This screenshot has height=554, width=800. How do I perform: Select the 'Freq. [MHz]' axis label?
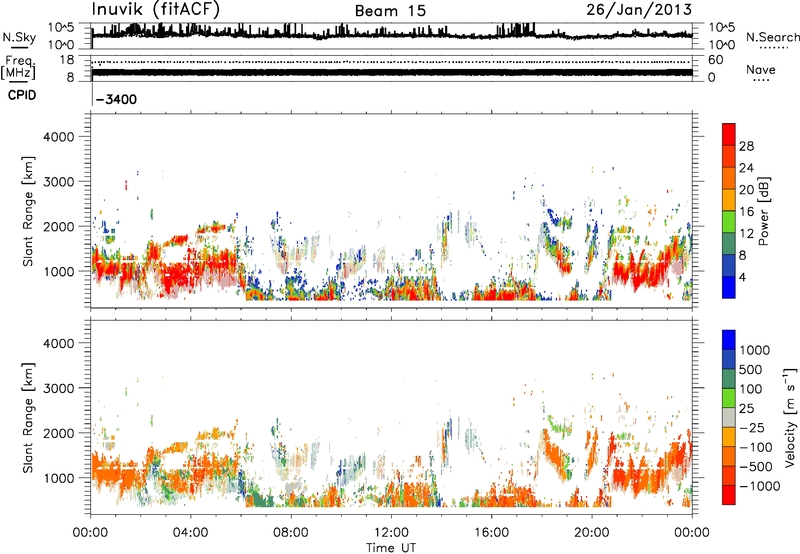18,67
